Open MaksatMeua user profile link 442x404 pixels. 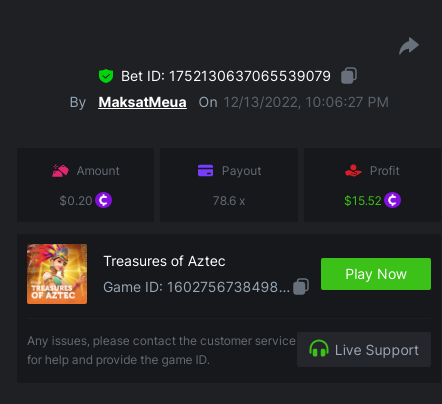click(142, 102)
